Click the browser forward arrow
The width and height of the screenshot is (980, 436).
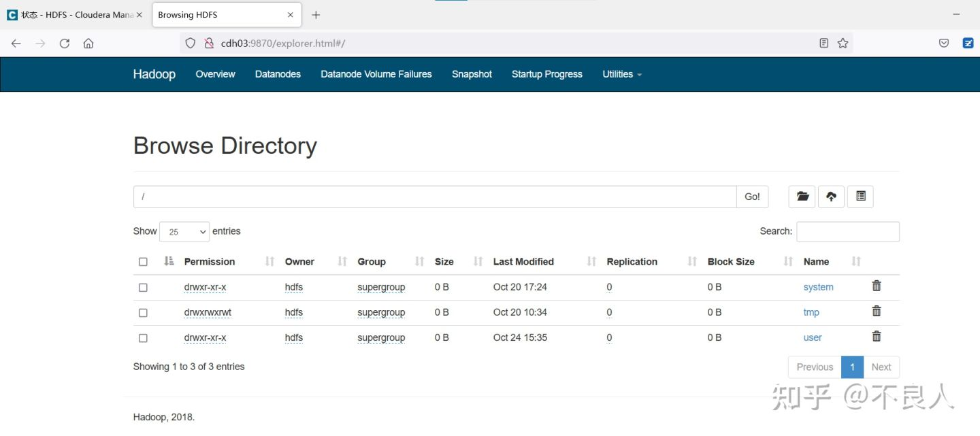click(x=40, y=43)
